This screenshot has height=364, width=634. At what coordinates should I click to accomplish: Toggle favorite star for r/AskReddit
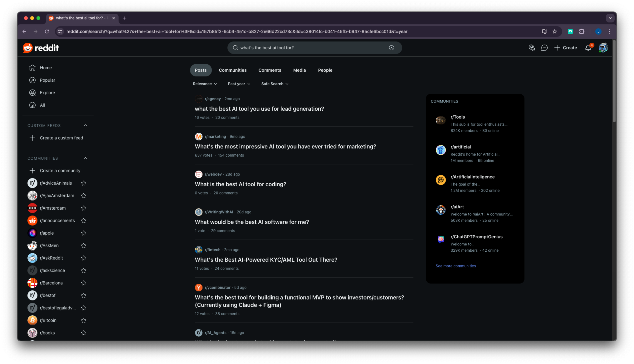click(x=83, y=258)
